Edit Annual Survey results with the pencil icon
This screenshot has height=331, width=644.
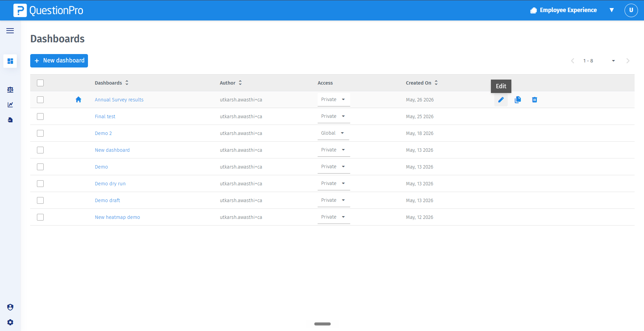pyautogui.click(x=501, y=100)
